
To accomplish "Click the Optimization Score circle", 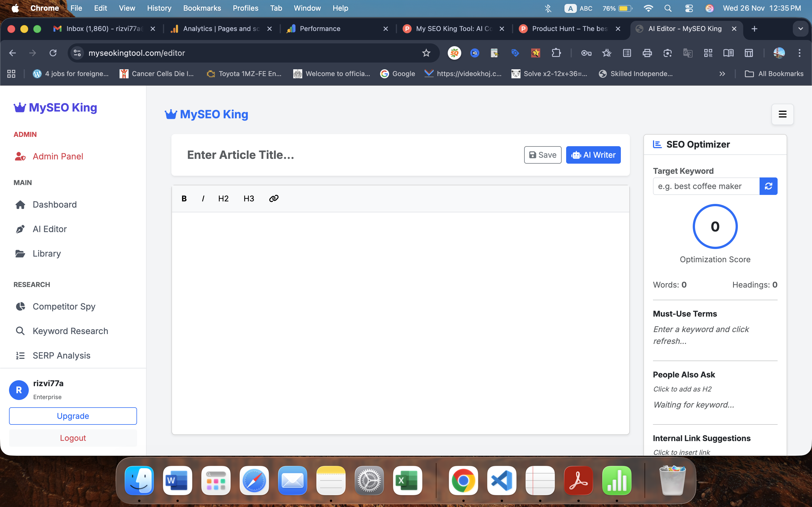I will click(715, 226).
